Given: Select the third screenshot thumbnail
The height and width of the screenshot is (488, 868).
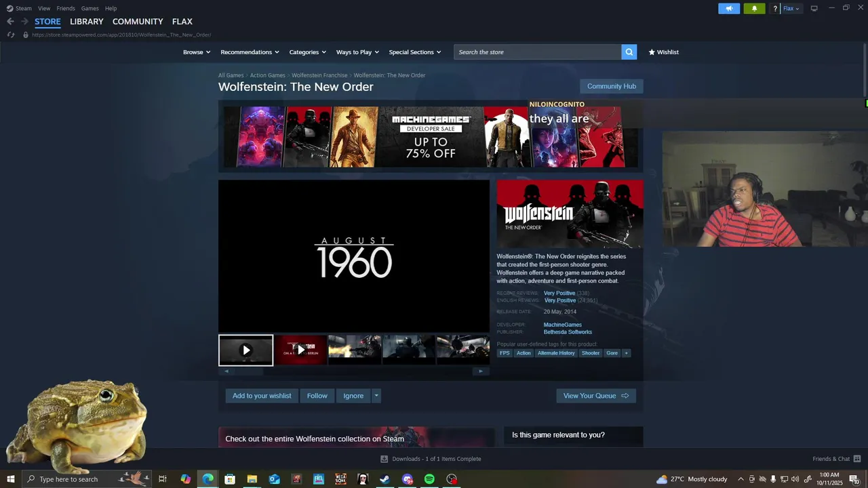Looking at the screenshot, I should [355, 350].
